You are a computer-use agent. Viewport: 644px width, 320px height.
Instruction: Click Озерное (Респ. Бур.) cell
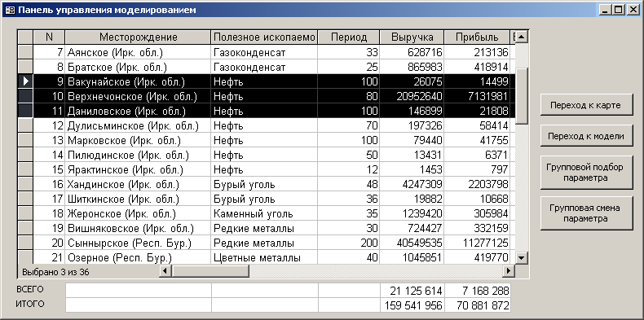coord(138,257)
